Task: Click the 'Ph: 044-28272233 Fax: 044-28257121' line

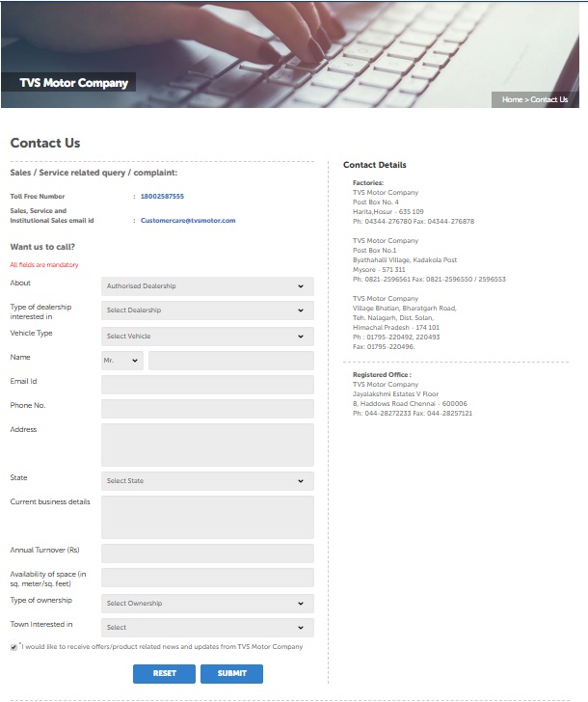Action: tap(413, 414)
